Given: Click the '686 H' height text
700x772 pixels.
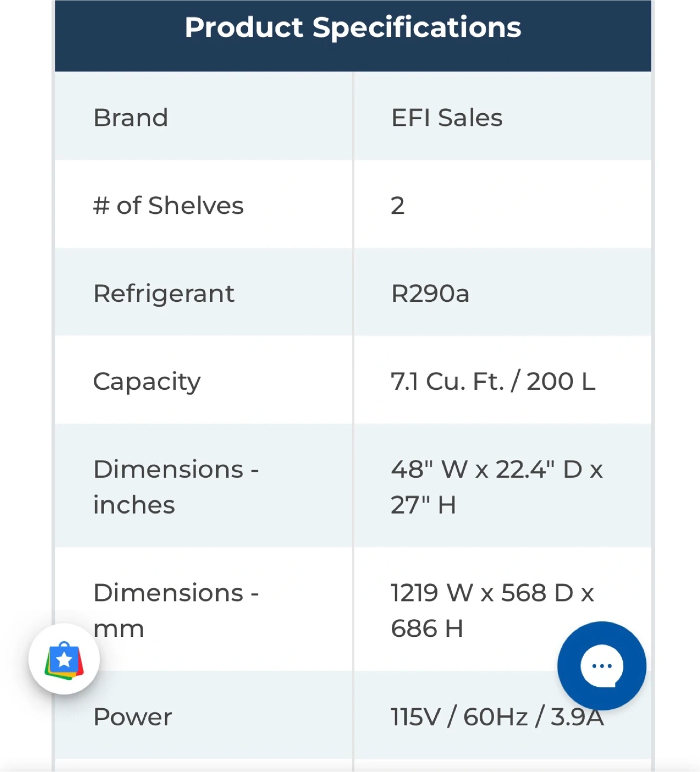Looking at the screenshot, I should 427,629.
